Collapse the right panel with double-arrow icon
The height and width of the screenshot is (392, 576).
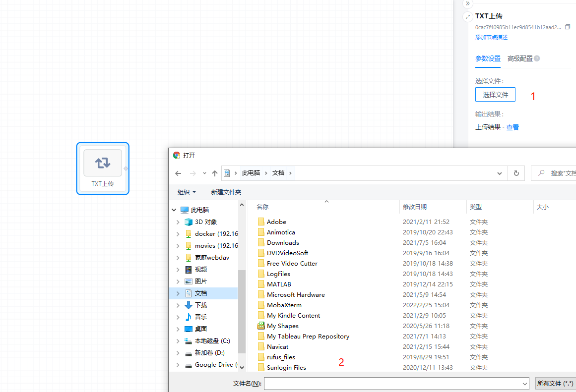click(467, 3)
